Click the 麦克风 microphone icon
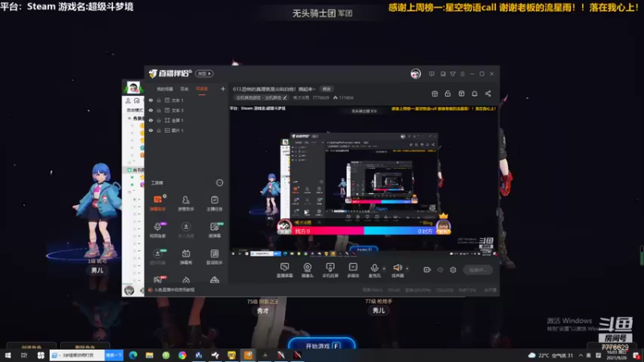644x362 pixels. click(374, 268)
